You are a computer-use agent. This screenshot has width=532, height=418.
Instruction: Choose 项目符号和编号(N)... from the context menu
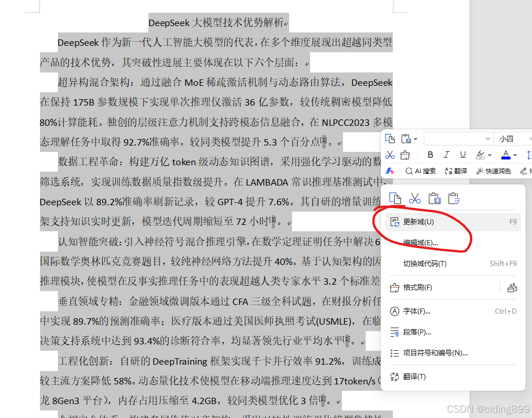pyautogui.click(x=453, y=353)
